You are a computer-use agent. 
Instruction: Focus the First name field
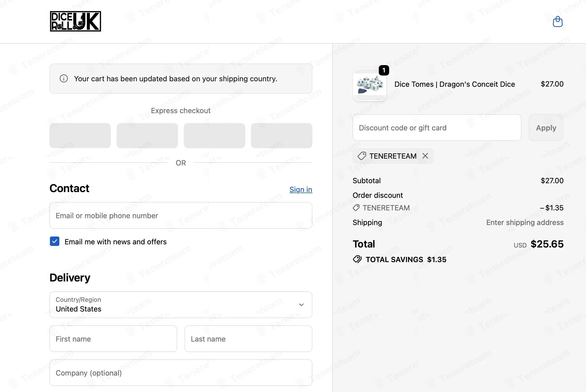pyautogui.click(x=113, y=339)
